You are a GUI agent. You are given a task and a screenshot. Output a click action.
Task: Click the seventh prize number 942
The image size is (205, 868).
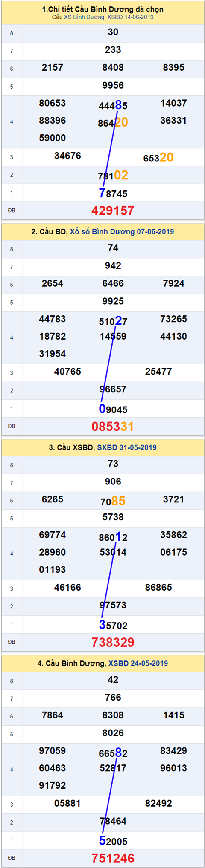point(113,266)
